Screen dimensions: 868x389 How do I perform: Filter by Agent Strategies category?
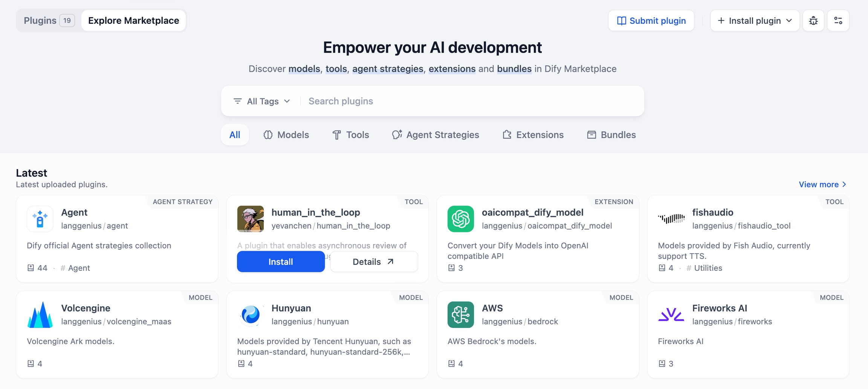point(436,135)
